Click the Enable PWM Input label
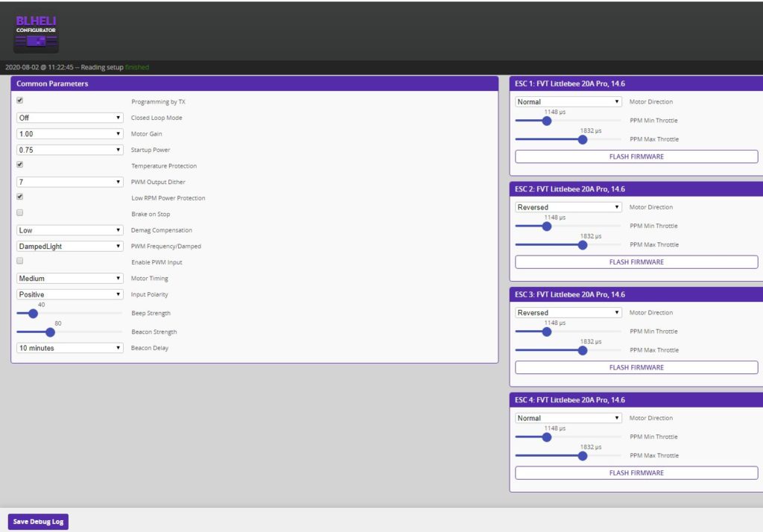This screenshot has height=532, width=763. click(156, 262)
